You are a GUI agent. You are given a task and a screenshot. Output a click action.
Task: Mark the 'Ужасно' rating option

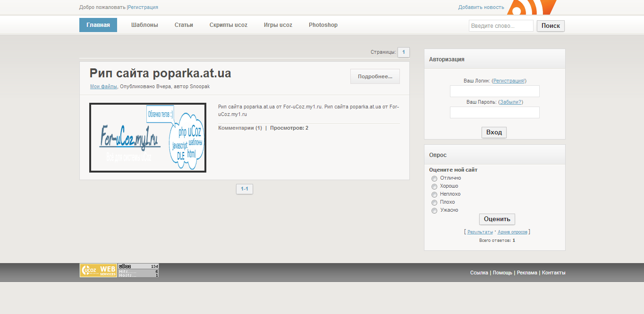[434, 210]
